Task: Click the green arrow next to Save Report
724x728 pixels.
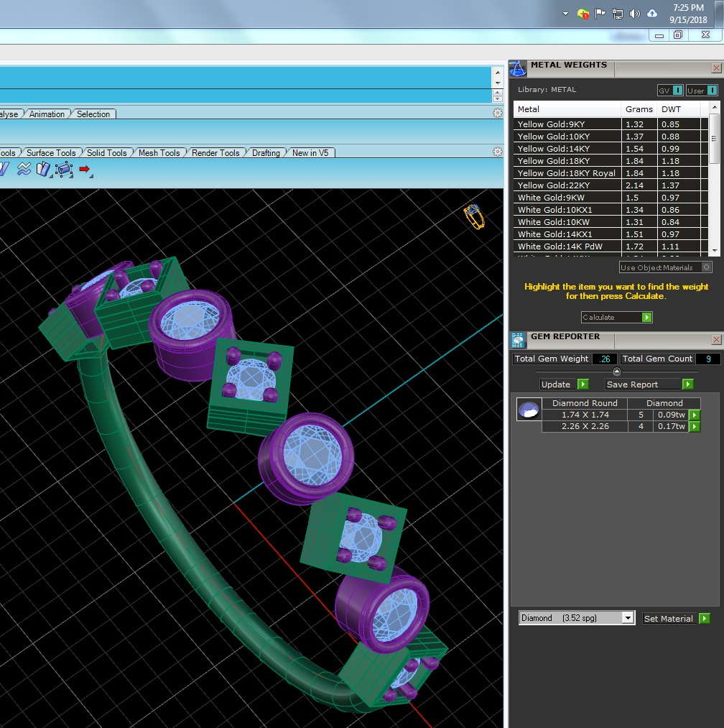Action: pyautogui.click(x=688, y=384)
